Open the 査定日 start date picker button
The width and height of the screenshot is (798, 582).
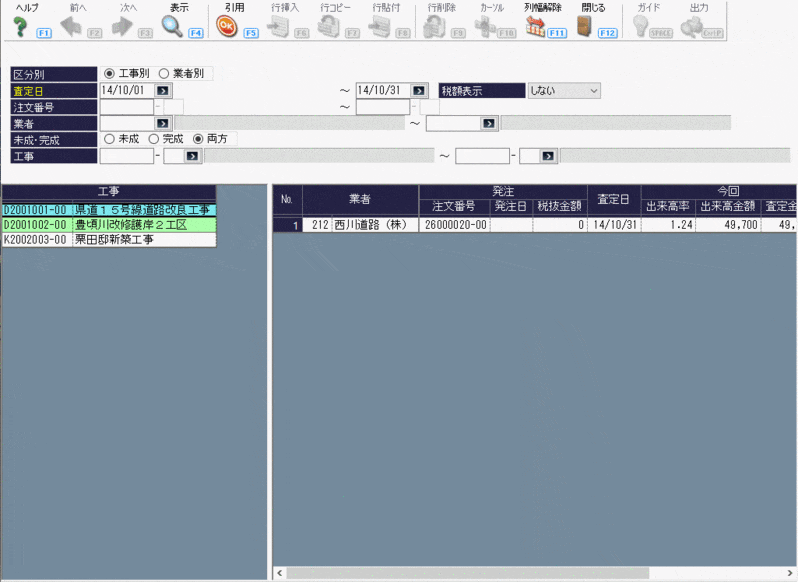pos(163,91)
